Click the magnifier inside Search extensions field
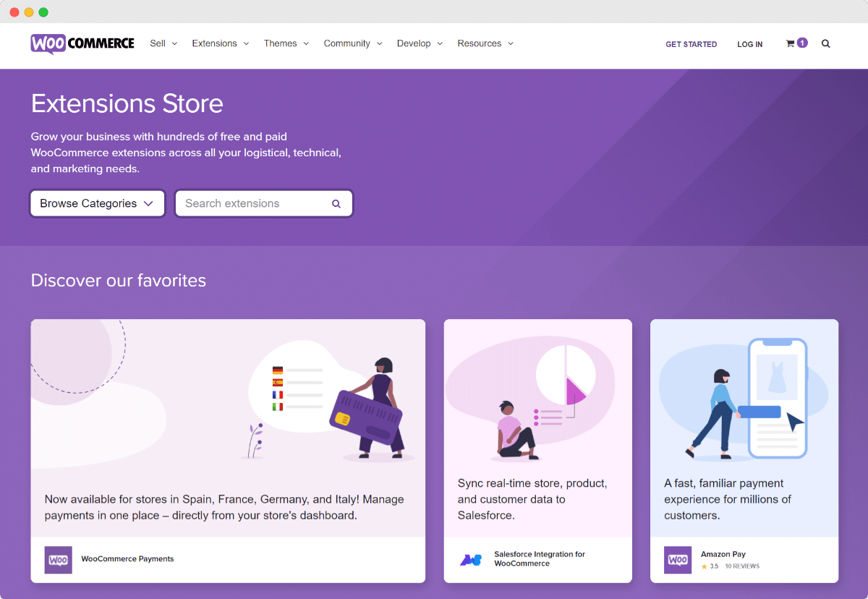Viewport: 868px width, 599px height. click(336, 204)
